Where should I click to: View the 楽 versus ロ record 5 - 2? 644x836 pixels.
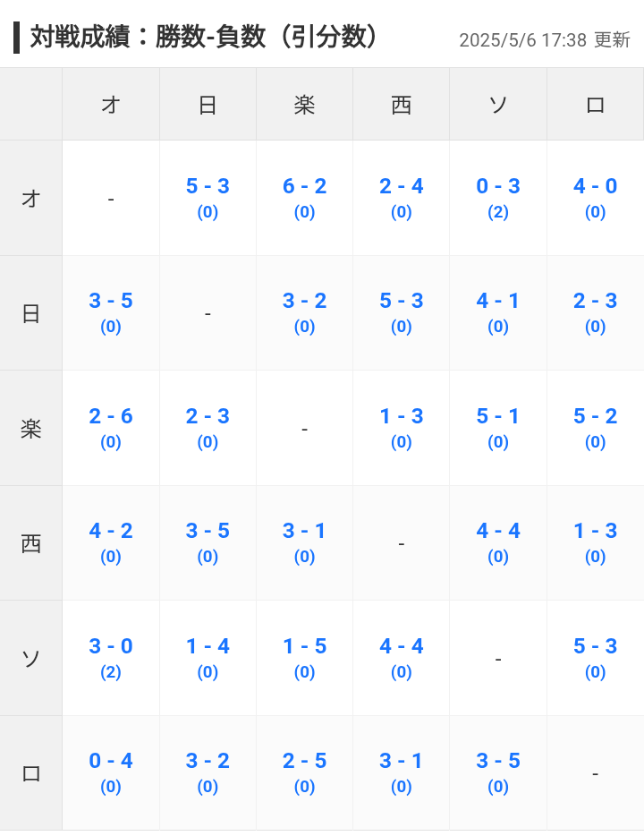(x=595, y=428)
